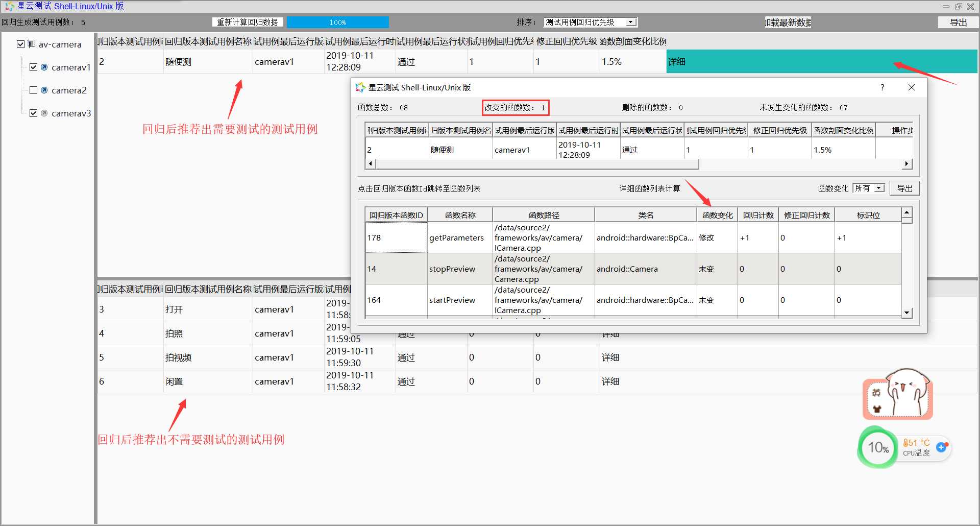The image size is (980, 526).
Task: Click function ID 178 cell
Action: tap(396, 237)
